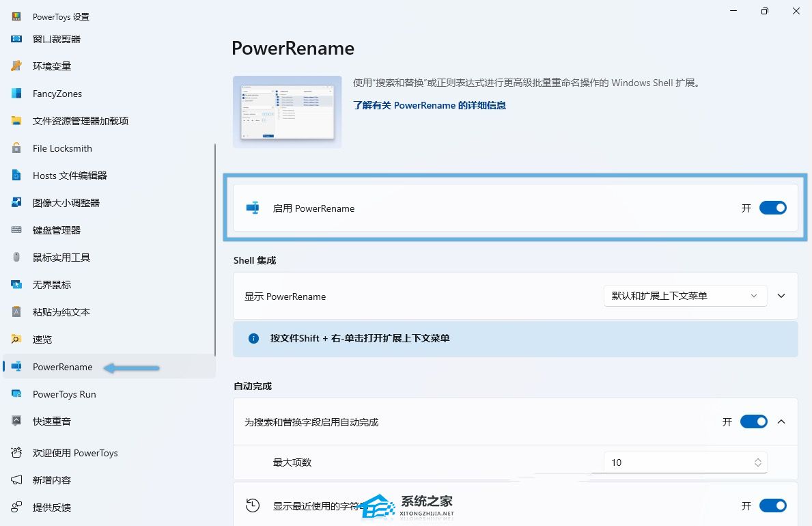This screenshot has width=812, height=526.
Task: Click the PowerRename page title
Action: point(292,49)
